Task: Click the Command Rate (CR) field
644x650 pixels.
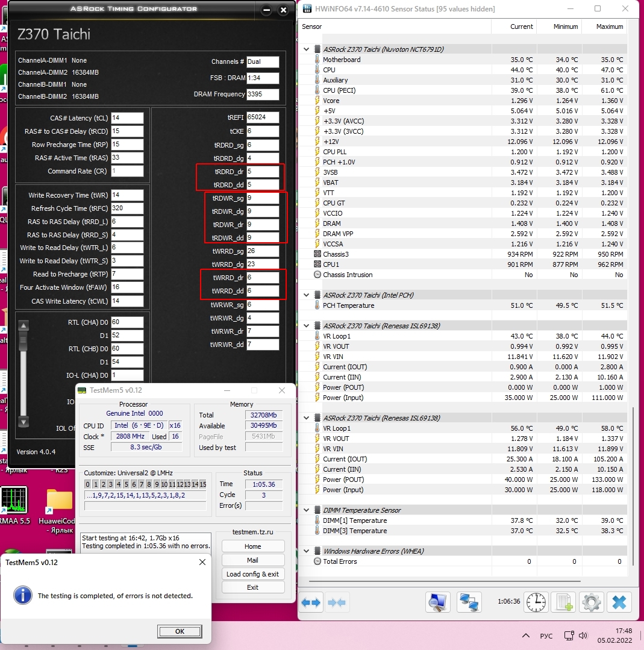Action: tap(127, 171)
